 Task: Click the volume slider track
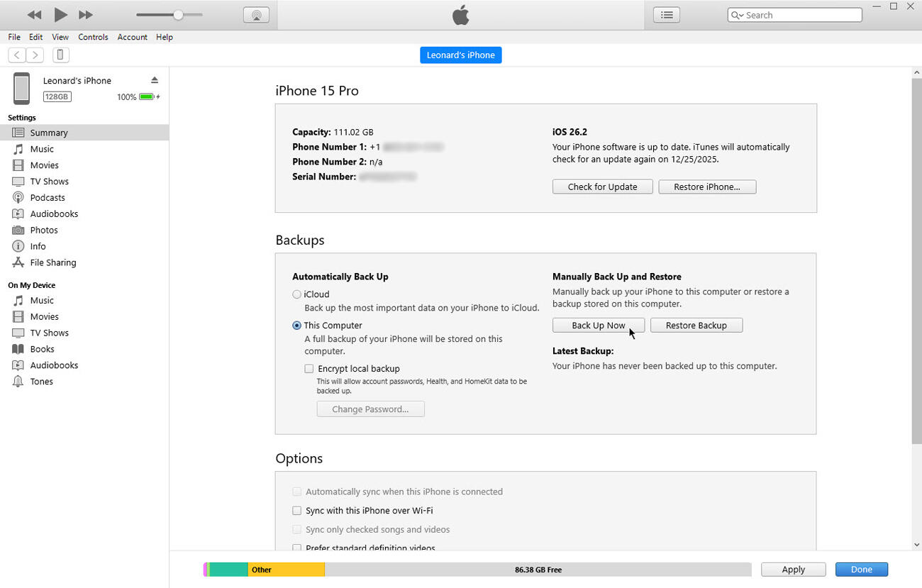click(x=169, y=15)
